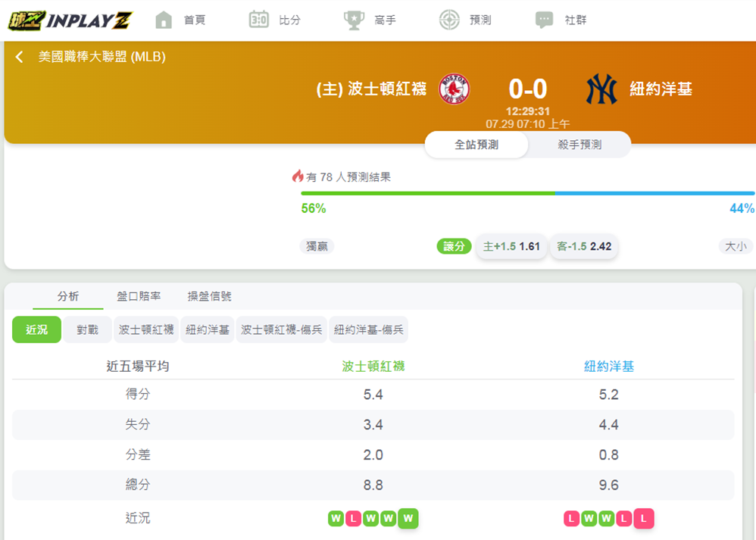
Task: Select the 波士頓紅襪-傷兵 filter chip
Action: (x=282, y=329)
